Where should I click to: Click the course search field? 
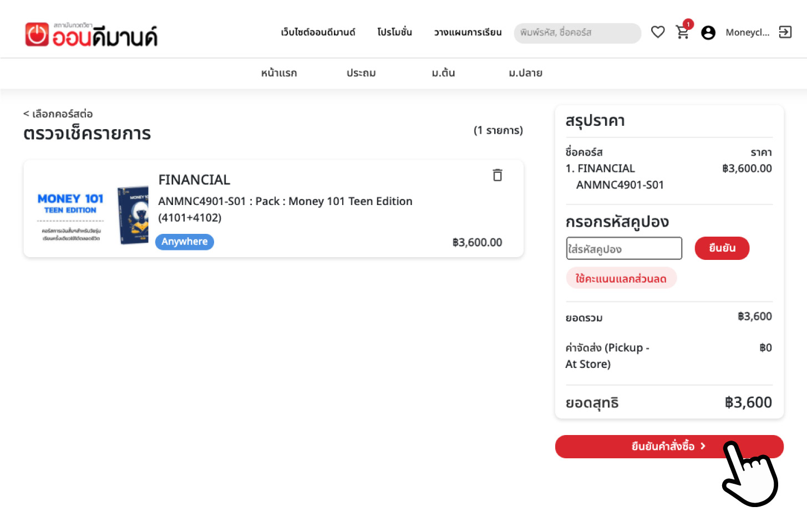click(577, 33)
